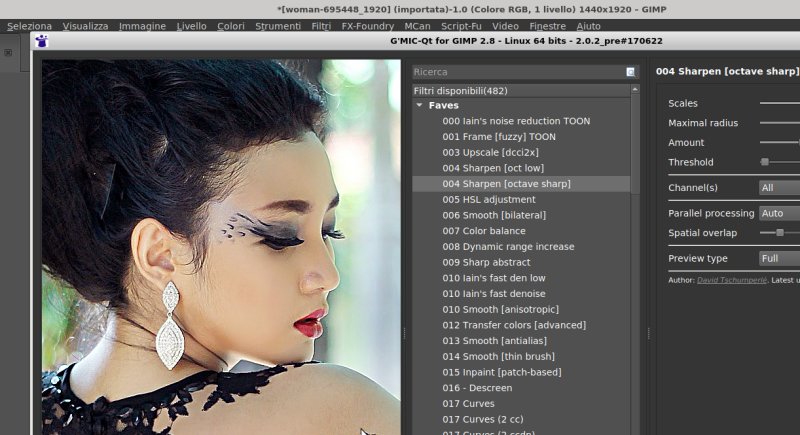Select filter 000 Iain's noise reduction TOON
This screenshot has width=800, height=435.
pos(516,121)
